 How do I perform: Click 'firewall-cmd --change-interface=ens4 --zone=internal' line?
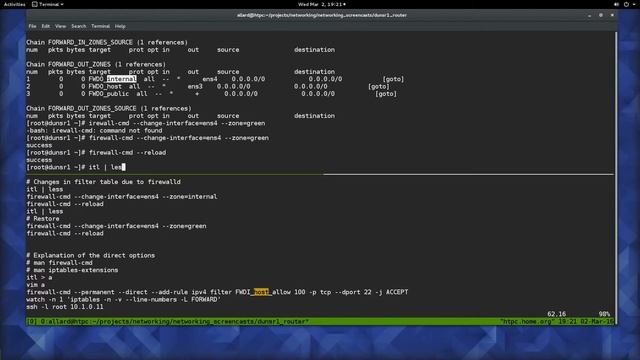click(x=122, y=196)
